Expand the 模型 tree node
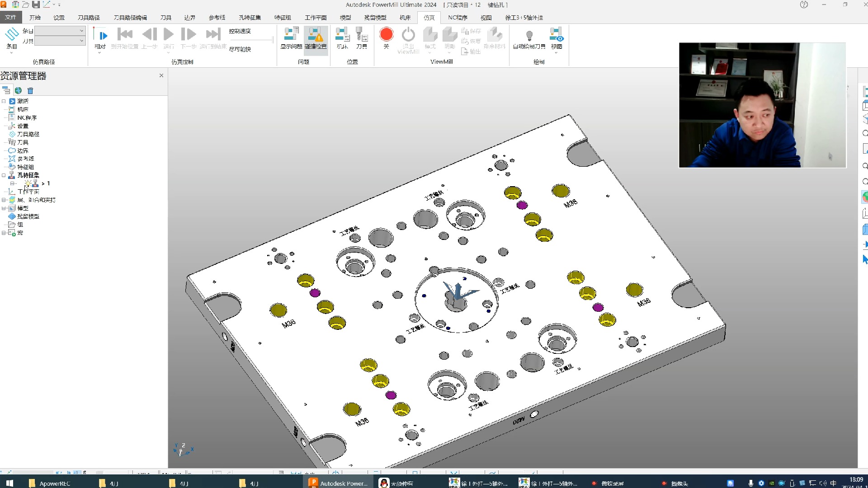 pyautogui.click(x=4, y=208)
